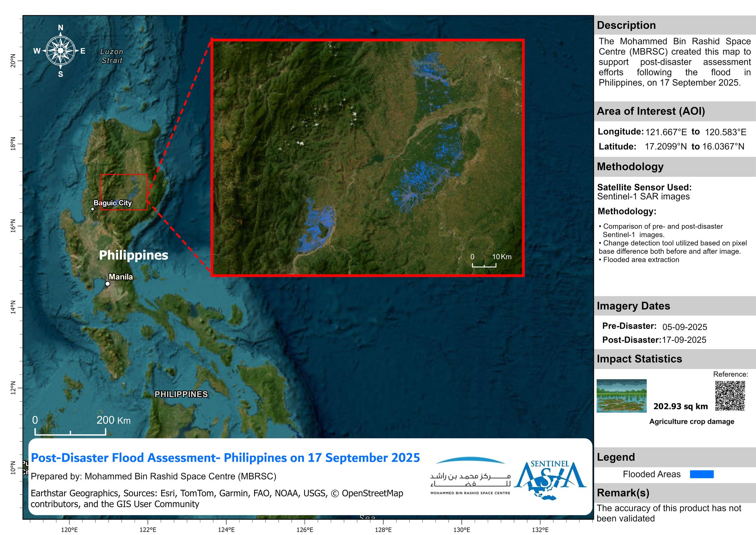Click the Baguio City marker dot
Viewport: 756px width, 535px height.
[93, 209]
